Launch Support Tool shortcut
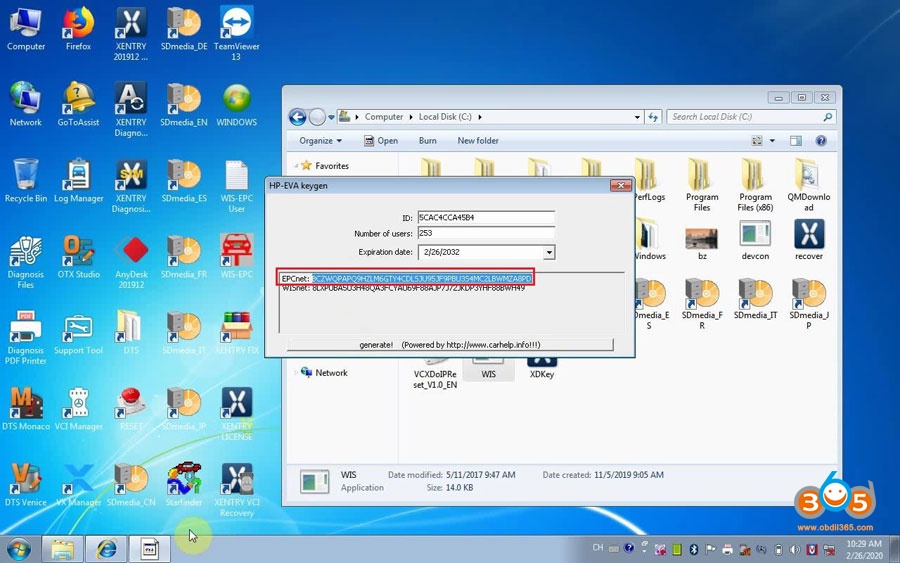Image resolution: width=900 pixels, height=563 pixels. (78, 333)
